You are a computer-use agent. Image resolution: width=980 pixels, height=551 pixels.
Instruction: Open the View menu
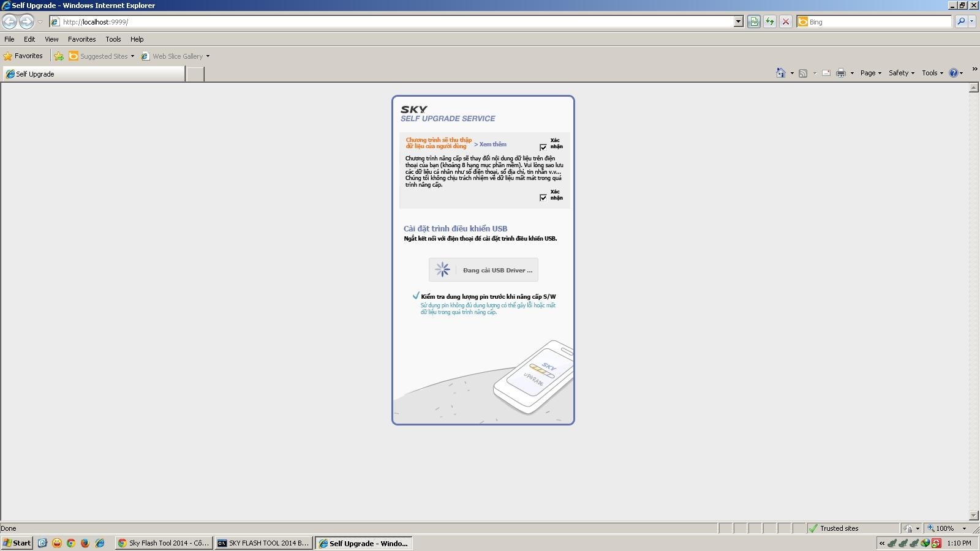(51, 39)
